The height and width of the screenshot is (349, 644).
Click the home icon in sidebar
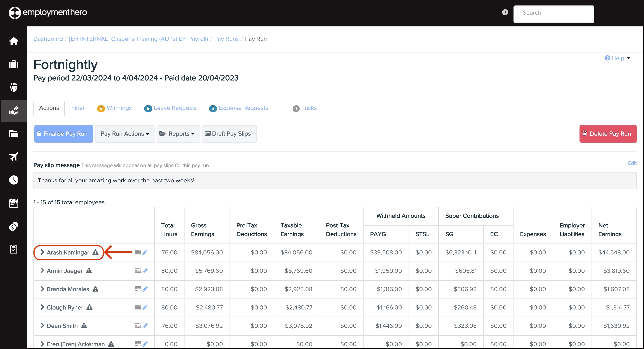pyautogui.click(x=14, y=41)
